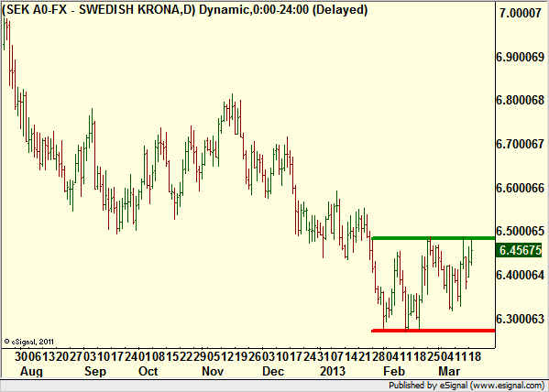
Task: Select the red support line
Action: click(x=434, y=331)
